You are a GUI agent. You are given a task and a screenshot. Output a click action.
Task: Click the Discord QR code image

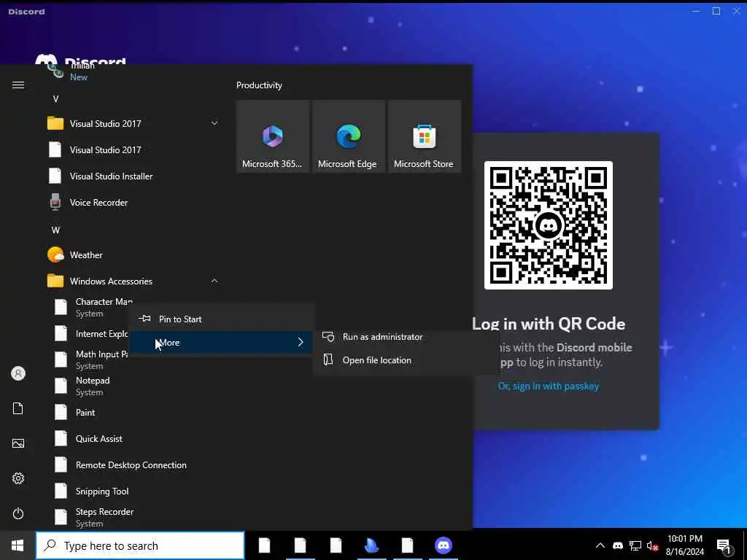point(549,225)
